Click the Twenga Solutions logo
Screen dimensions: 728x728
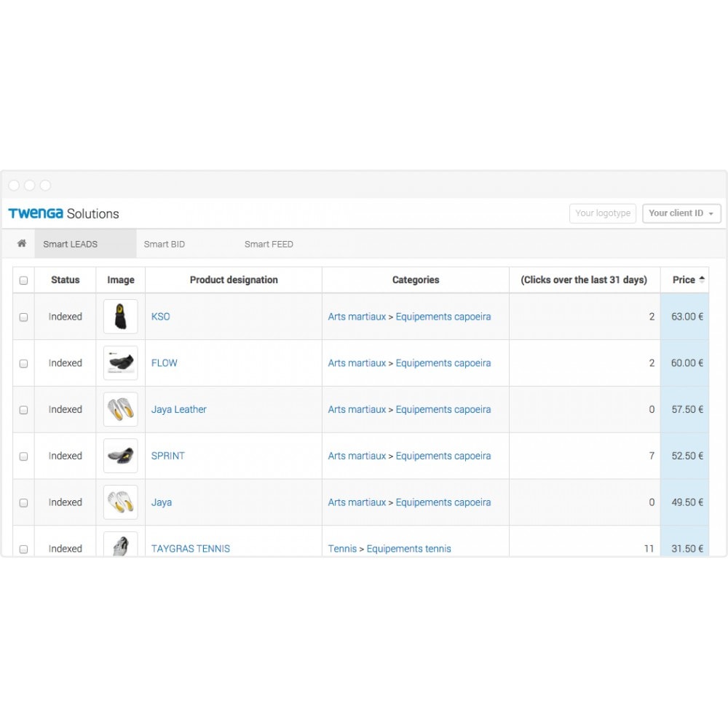coord(63,213)
